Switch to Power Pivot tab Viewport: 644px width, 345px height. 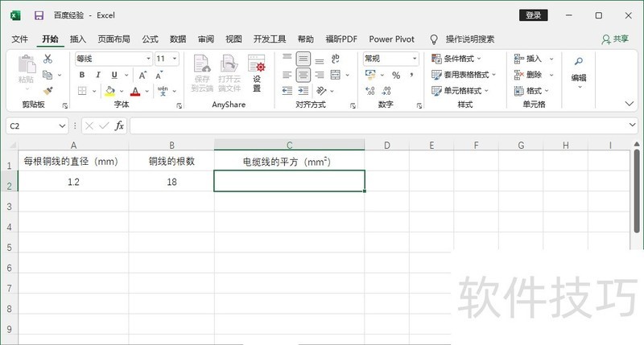coord(391,39)
